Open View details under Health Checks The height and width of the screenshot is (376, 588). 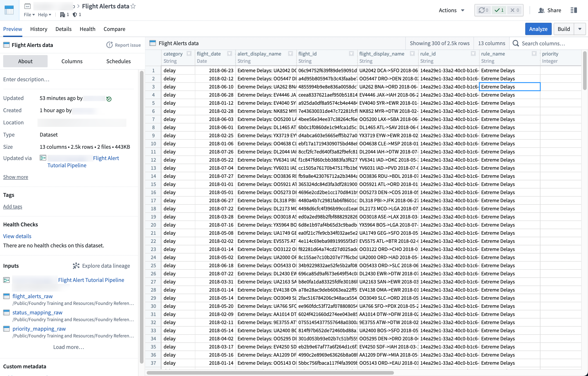[x=17, y=236]
